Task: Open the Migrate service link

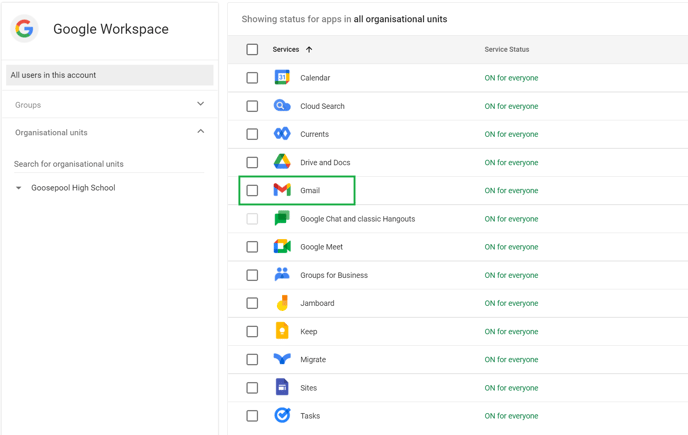Action: click(x=313, y=360)
